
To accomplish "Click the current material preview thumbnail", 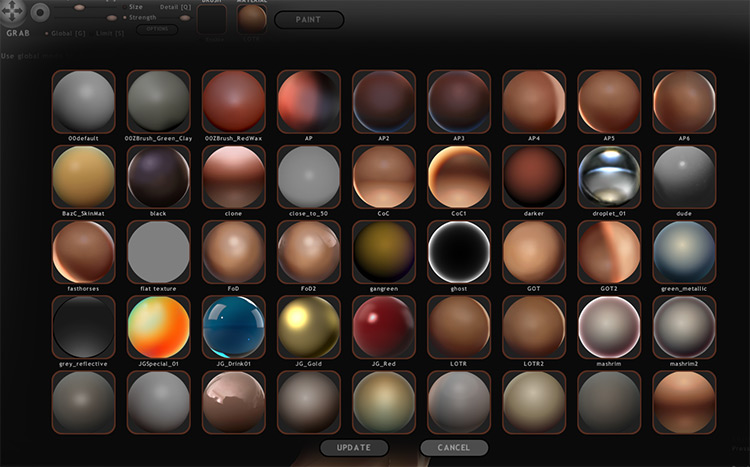I will point(252,20).
